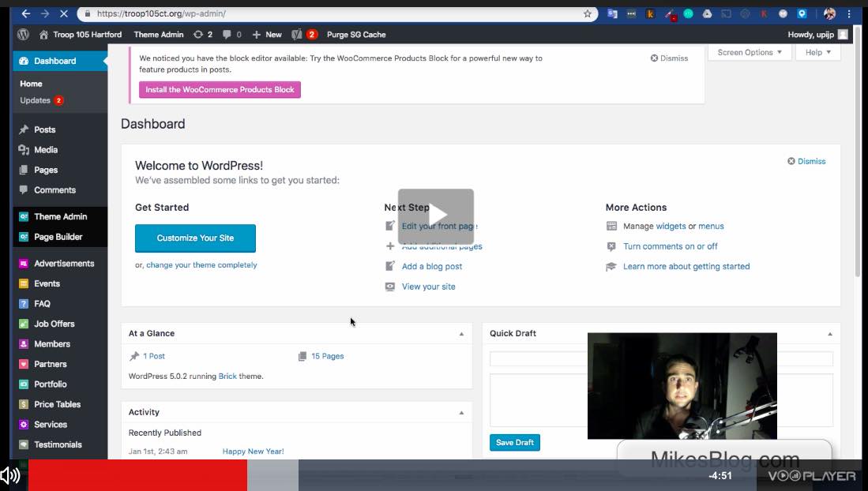Click the Members sidebar icon
Image resolution: width=868 pixels, height=491 pixels.
click(x=23, y=343)
